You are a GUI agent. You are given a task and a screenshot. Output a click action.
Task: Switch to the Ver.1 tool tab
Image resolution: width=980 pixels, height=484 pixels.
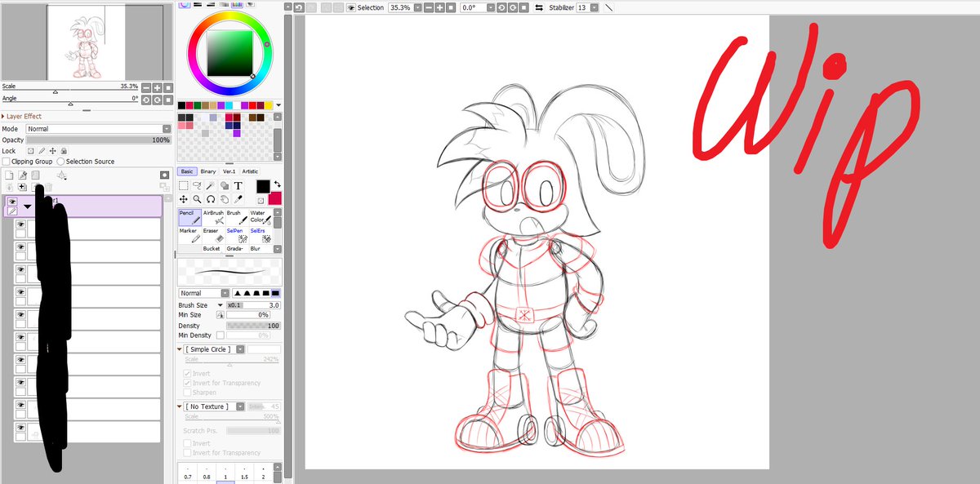tap(229, 171)
